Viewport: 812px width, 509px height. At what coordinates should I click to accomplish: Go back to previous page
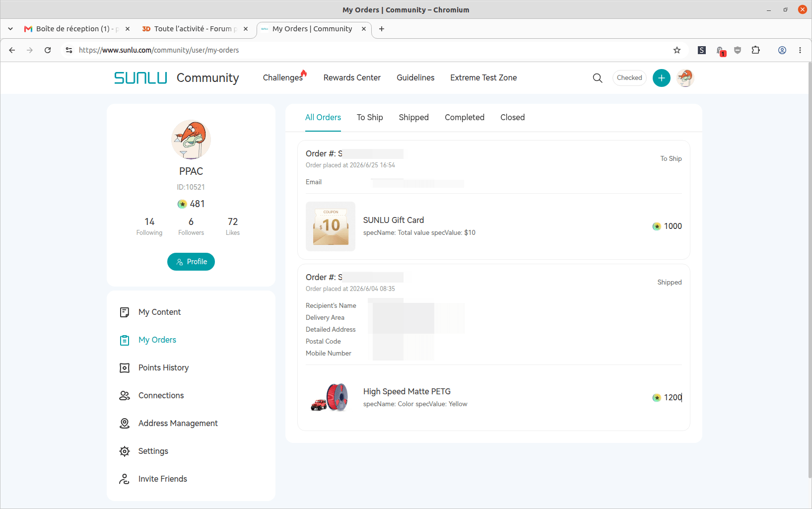[x=12, y=50]
